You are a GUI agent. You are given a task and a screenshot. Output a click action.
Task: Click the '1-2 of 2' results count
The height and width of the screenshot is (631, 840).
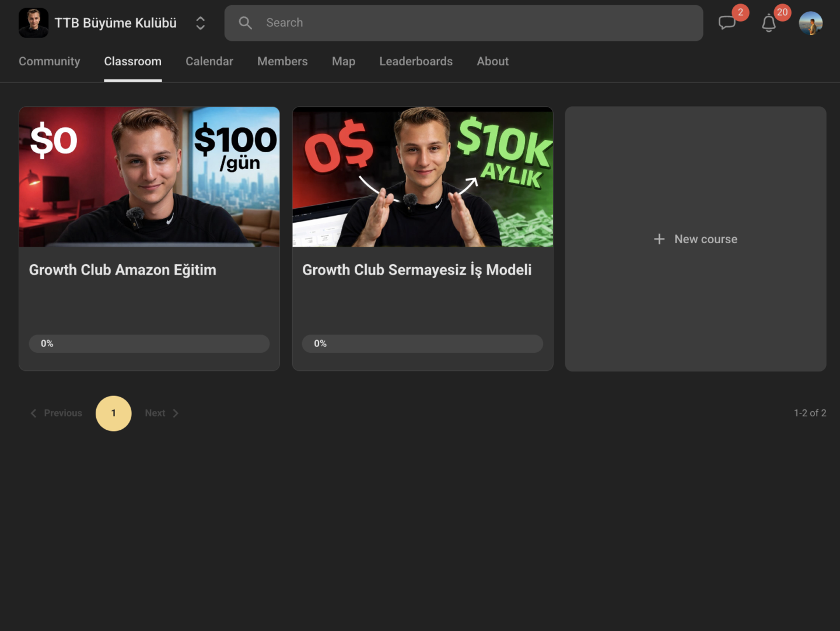click(x=810, y=413)
